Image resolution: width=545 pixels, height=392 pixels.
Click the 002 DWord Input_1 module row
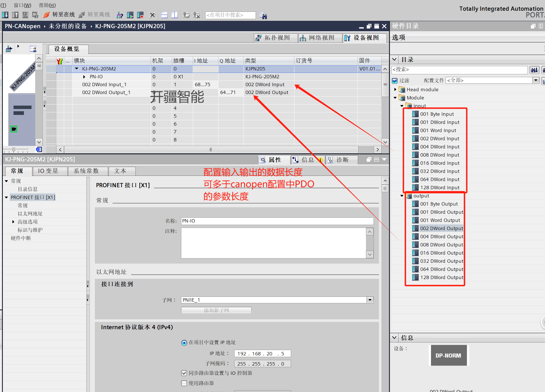pyautogui.click(x=214, y=84)
